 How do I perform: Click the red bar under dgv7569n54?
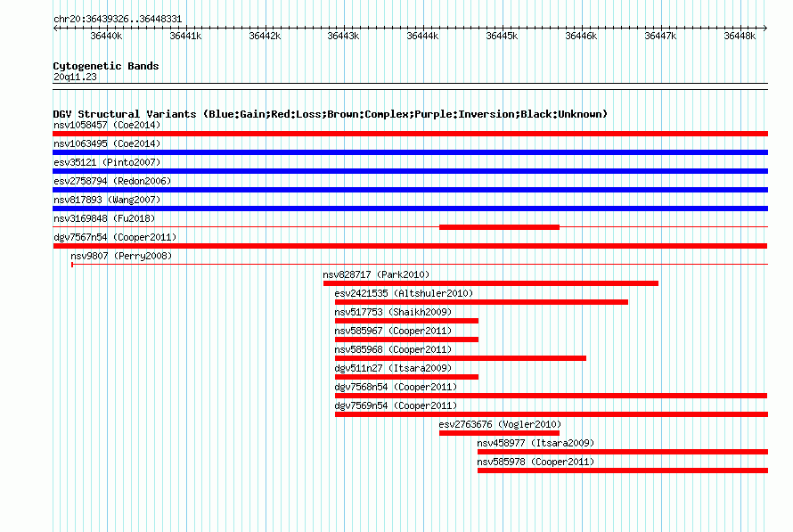(x=552, y=414)
